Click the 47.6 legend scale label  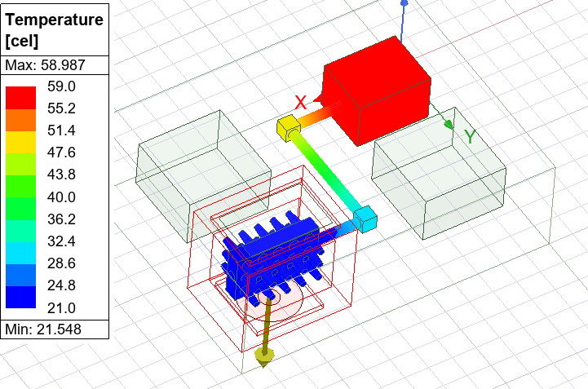pos(61,153)
